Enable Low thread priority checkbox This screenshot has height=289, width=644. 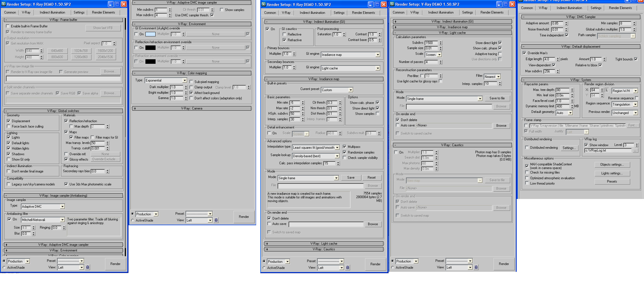tap(527, 183)
